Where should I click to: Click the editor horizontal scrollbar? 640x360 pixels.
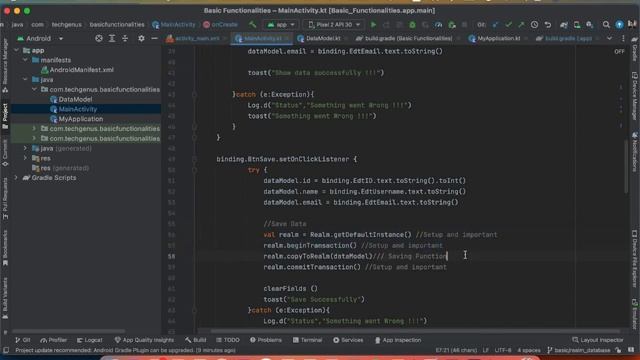[415, 331]
